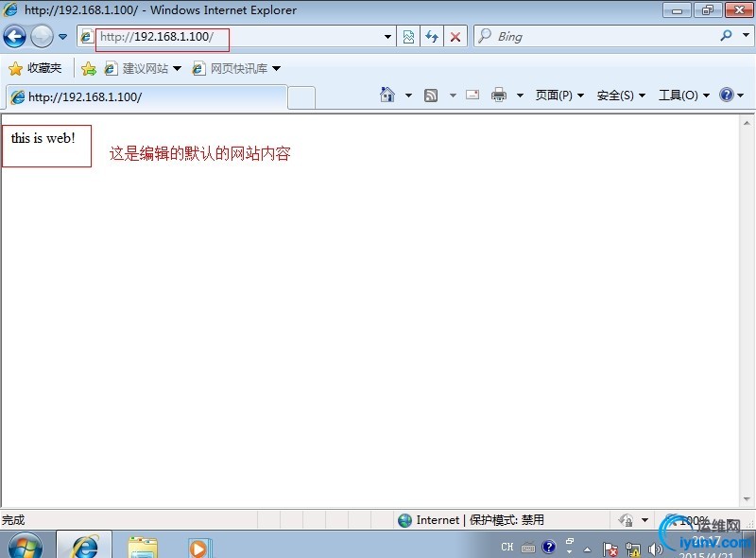
Task: Select the http://192.168.1.100/ tab
Action: [x=146, y=97]
